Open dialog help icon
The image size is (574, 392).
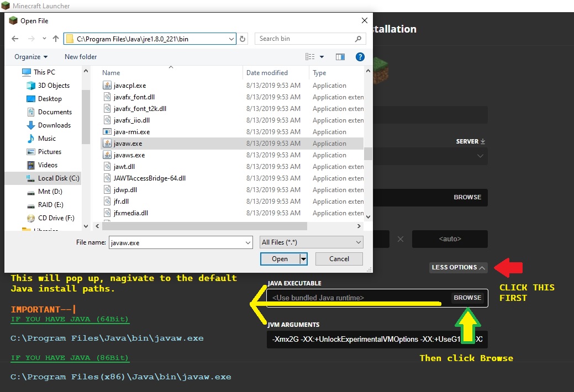[360, 57]
